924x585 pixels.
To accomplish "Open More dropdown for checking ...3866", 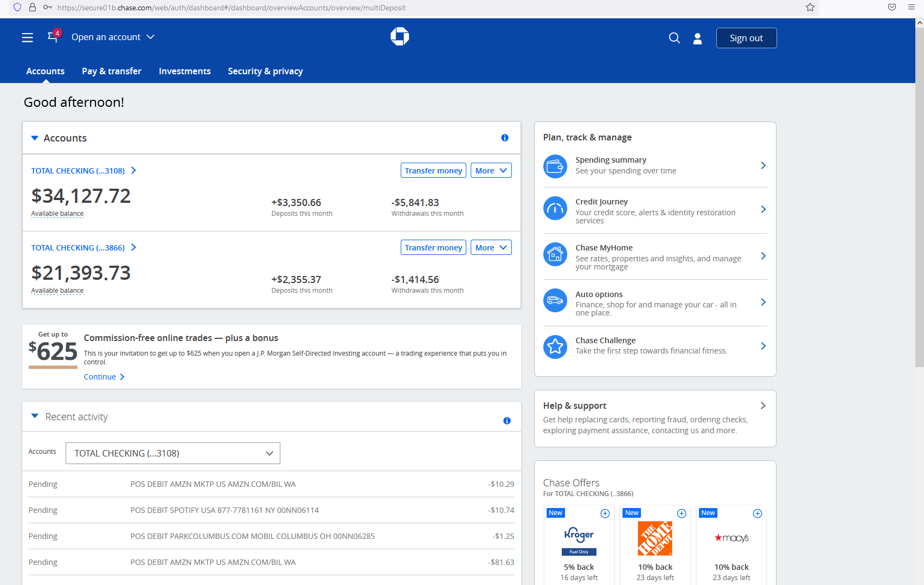I will click(491, 247).
